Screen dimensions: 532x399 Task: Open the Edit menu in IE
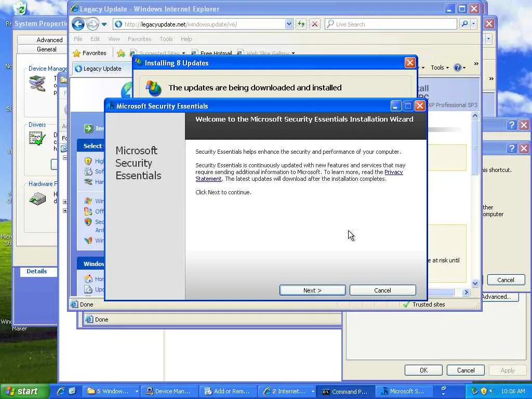(95, 39)
